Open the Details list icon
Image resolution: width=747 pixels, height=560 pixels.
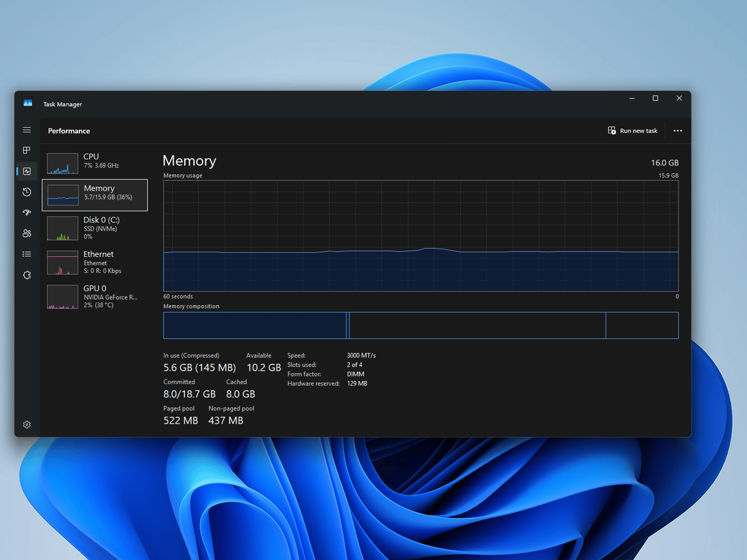click(27, 254)
